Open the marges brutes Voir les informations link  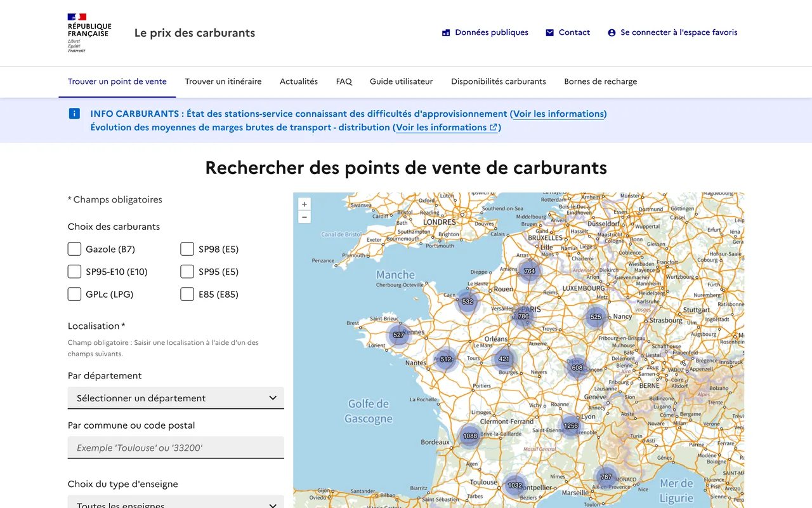(x=447, y=127)
